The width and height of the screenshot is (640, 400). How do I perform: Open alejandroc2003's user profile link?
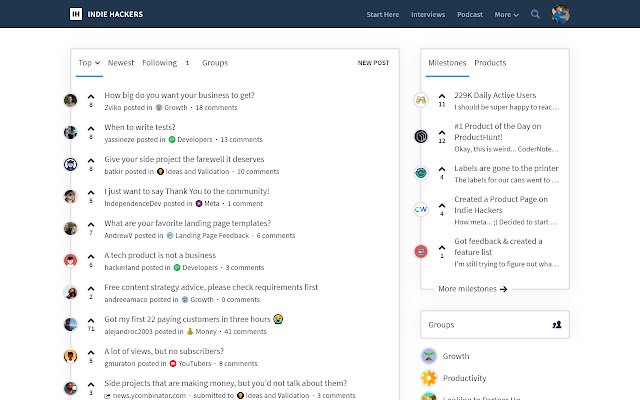[128, 331]
